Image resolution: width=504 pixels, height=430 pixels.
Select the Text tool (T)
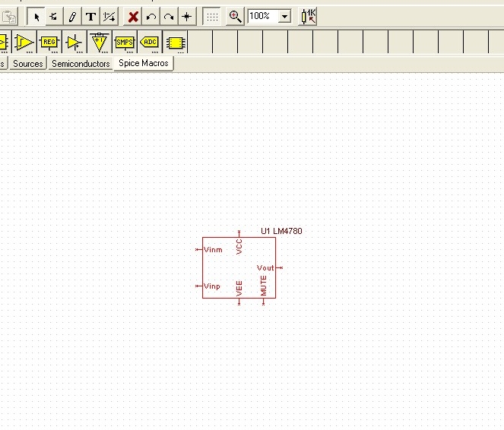click(x=91, y=17)
